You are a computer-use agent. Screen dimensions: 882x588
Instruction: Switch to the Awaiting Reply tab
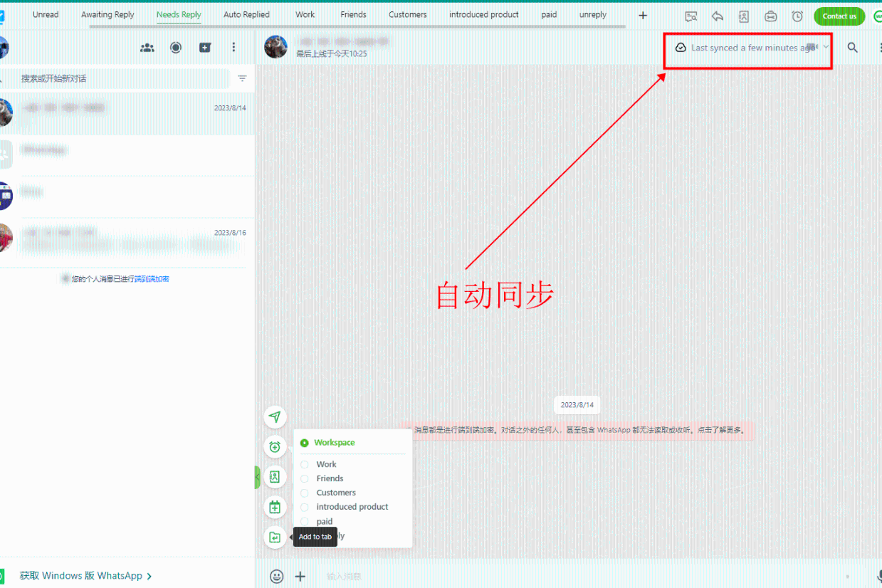pos(107,14)
